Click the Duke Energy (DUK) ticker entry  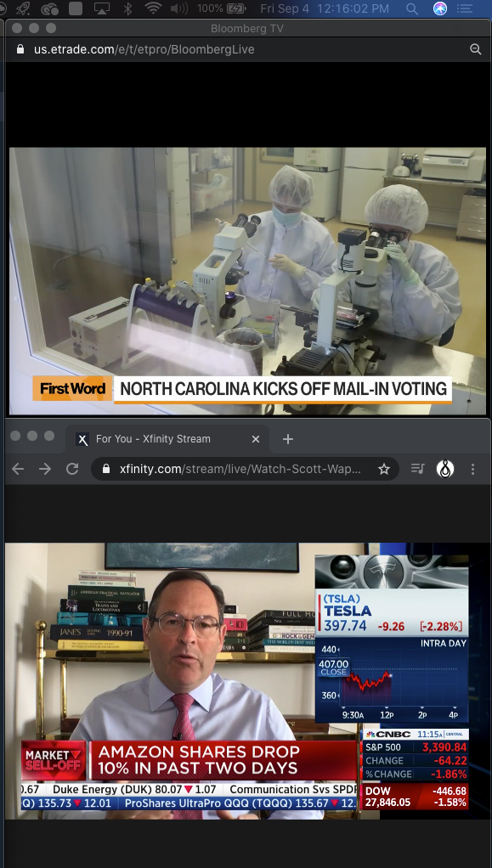point(136,789)
